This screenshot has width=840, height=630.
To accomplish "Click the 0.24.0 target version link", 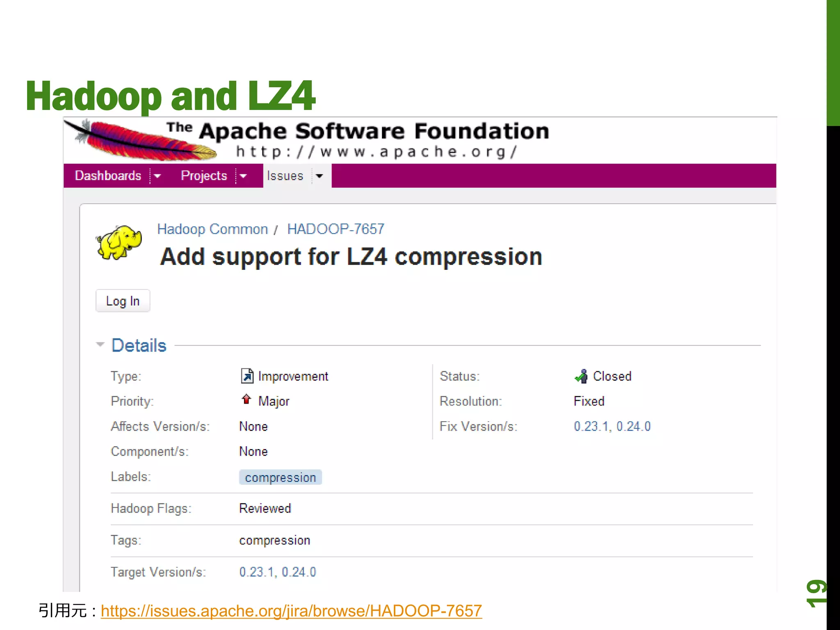I will pyautogui.click(x=299, y=572).
